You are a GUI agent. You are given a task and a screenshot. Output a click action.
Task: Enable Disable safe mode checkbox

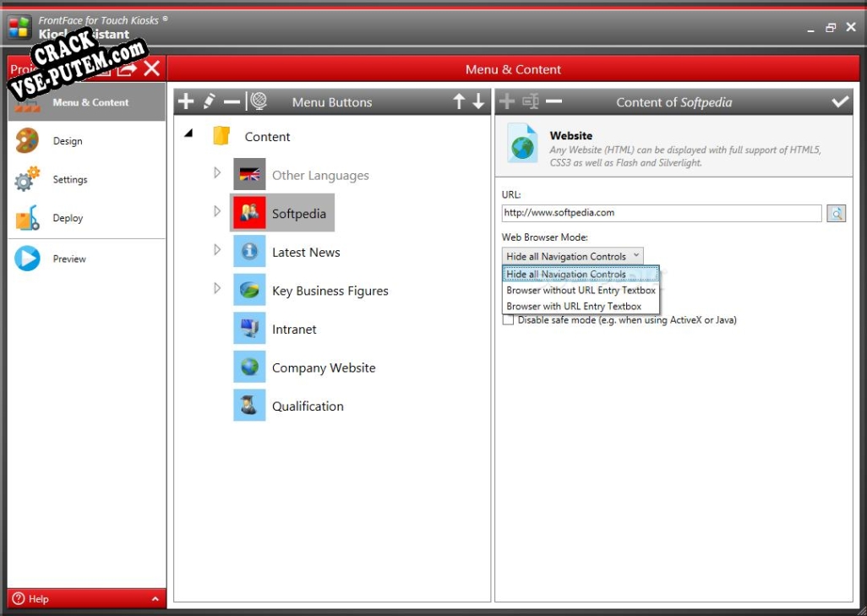[508, 320]
